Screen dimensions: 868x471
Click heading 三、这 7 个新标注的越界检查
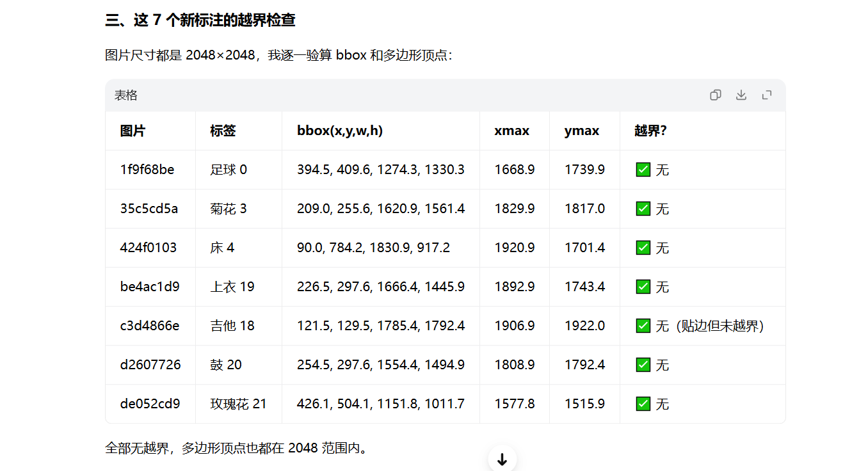(x=200, y=20)
